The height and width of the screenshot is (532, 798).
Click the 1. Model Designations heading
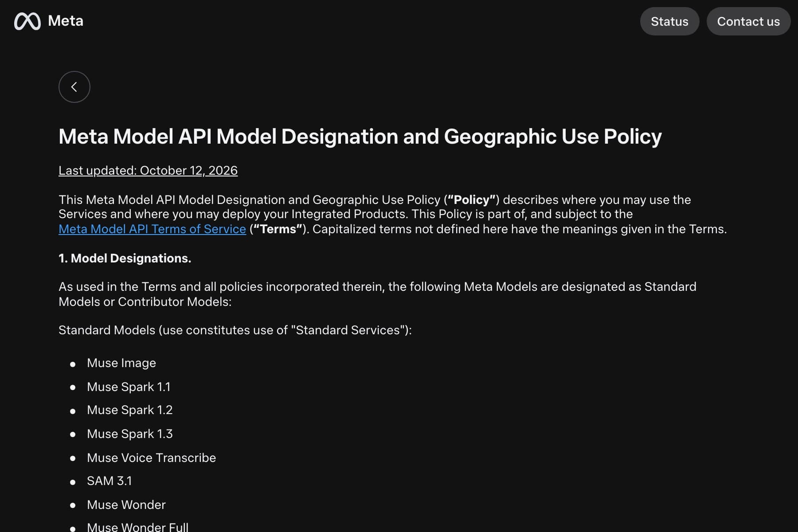point(125,258)
